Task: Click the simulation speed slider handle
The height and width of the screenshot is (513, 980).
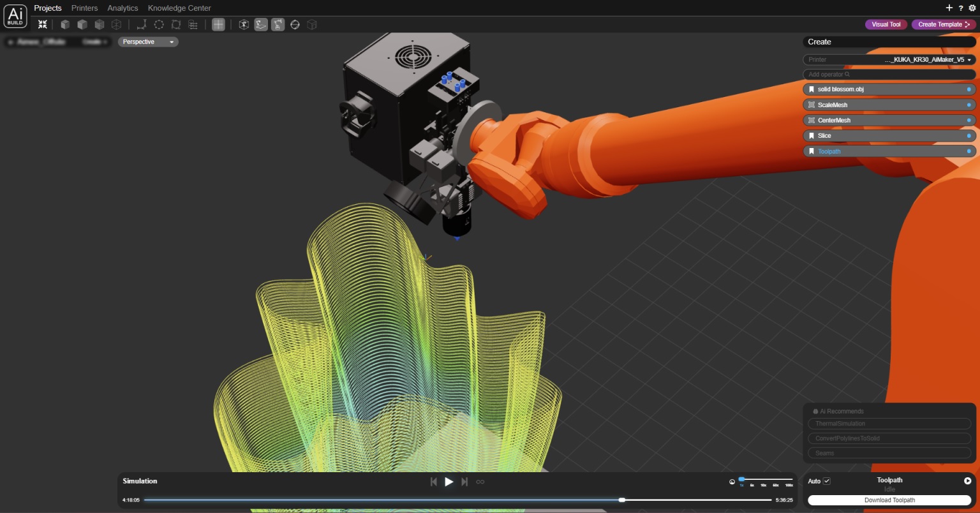Action: (741, 479)
